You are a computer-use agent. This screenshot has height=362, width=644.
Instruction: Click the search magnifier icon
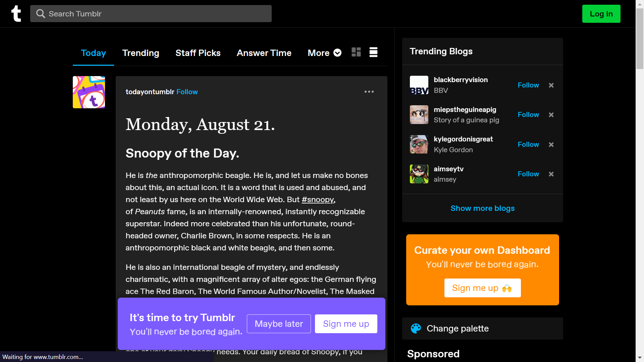click(x=41, y=14)
